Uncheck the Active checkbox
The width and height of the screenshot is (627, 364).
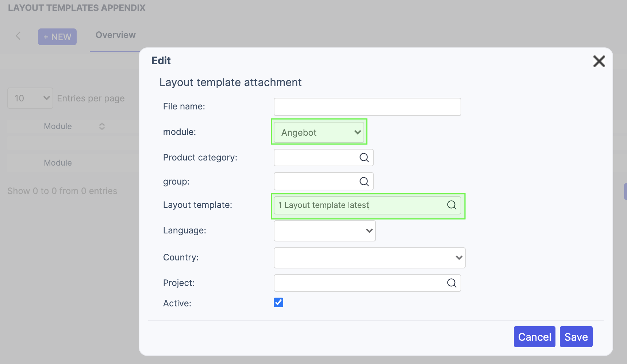278,302
